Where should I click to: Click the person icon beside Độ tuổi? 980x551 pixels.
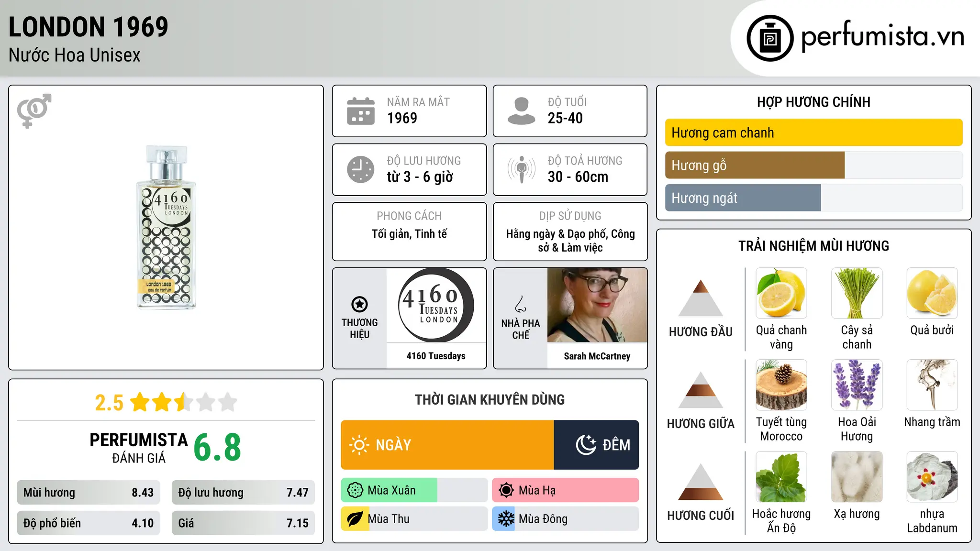pos(522,111)
